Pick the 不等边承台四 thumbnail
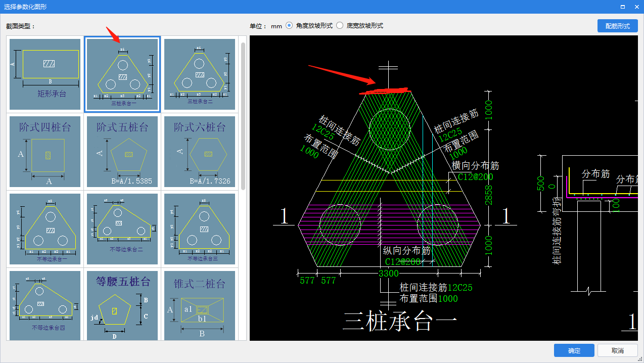 (x=45, y=305)
